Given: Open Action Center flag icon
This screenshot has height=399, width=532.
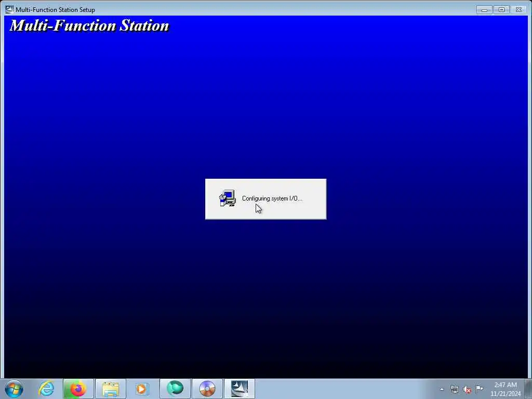Looking at the screenshot, I should [479, 389].
